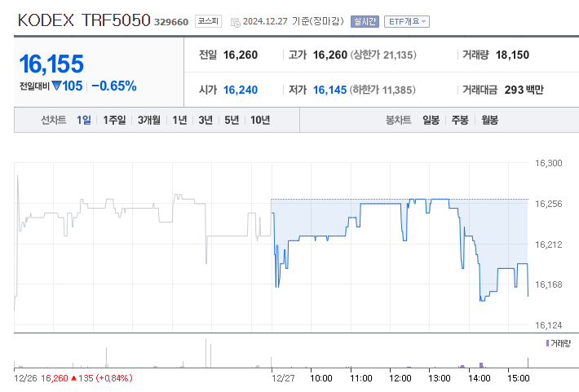The image size is (579, 392).
Task: Click the 저가 value 16,145
Action: click(329, 90)
